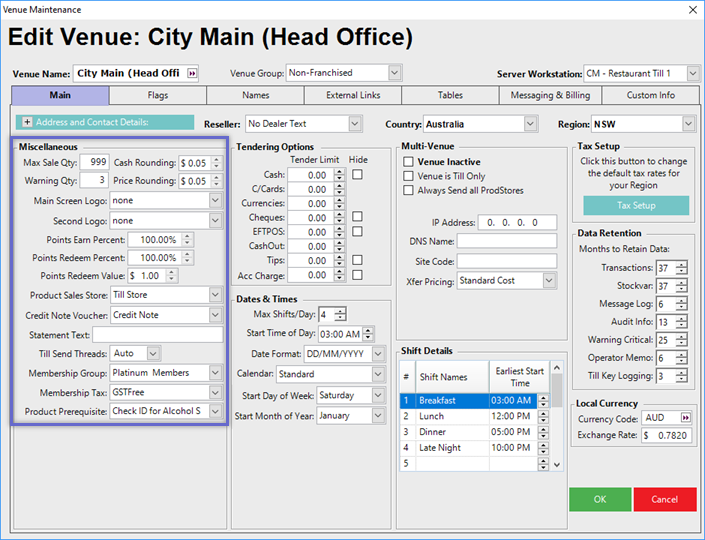Tick Always Send all ProdStores checkbox
The image size is (705, 540).
[408, 190]
